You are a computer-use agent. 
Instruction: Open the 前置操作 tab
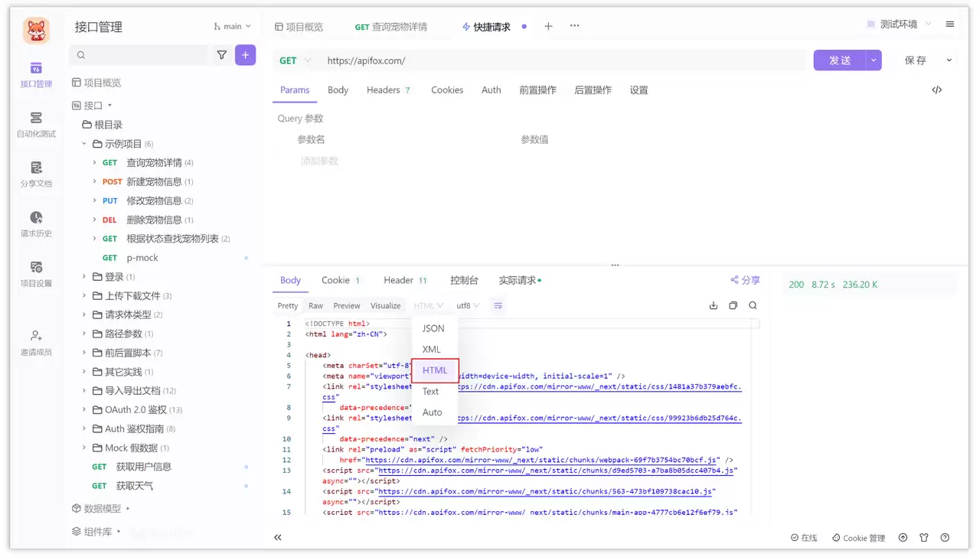click(537, 90)
